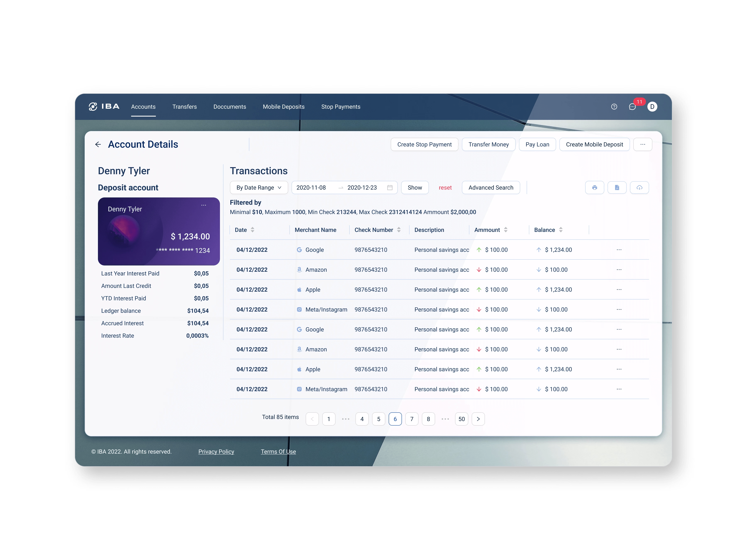Screen dimensions: 747x560
Task: Click the back arrow beside Account Details
Action: [98, 145]
